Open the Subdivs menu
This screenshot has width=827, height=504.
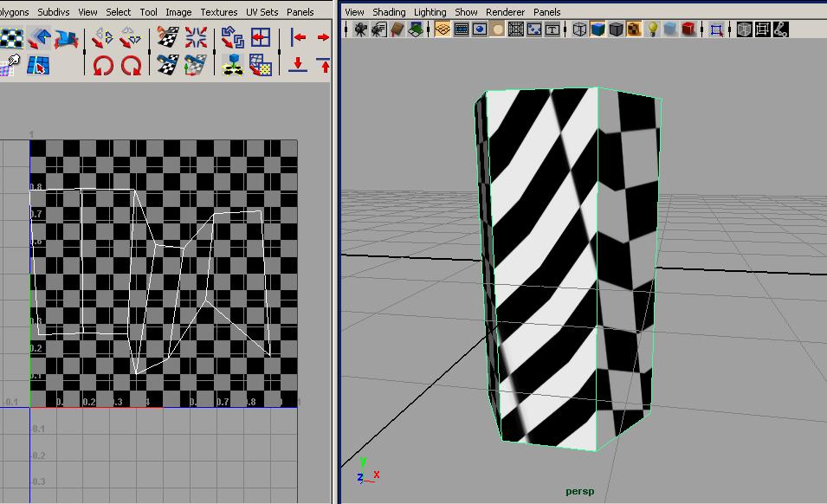[54, 11]
